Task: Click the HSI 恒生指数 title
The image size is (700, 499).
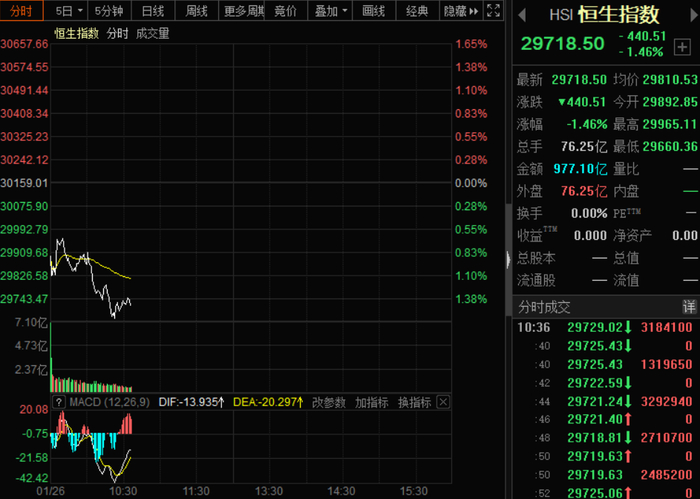Action: (x=604, y=15)
